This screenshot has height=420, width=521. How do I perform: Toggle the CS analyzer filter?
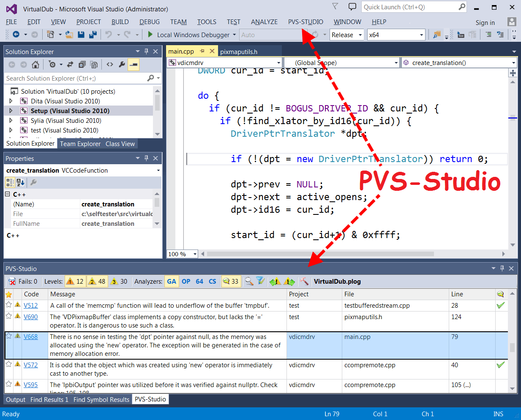click(213, 282)
